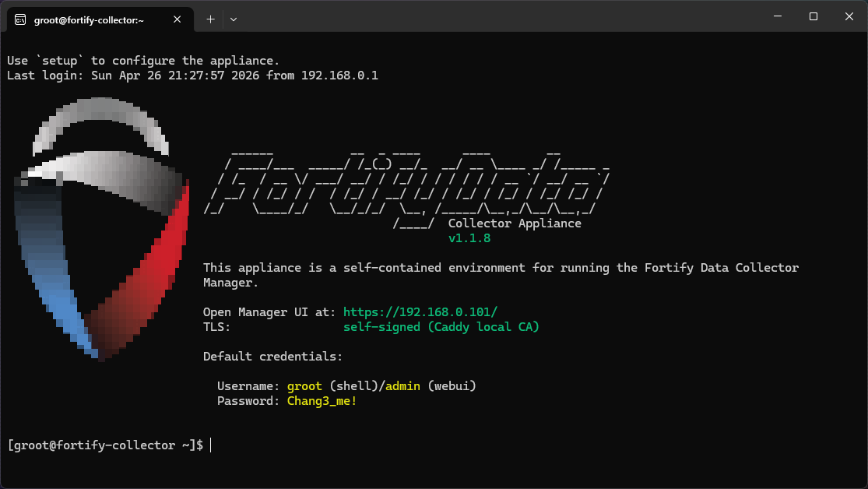The width and height of the screenshot is (868, 489).
Task: Click the 'Open Manager UI at:' label
Action: coord(269,311)
